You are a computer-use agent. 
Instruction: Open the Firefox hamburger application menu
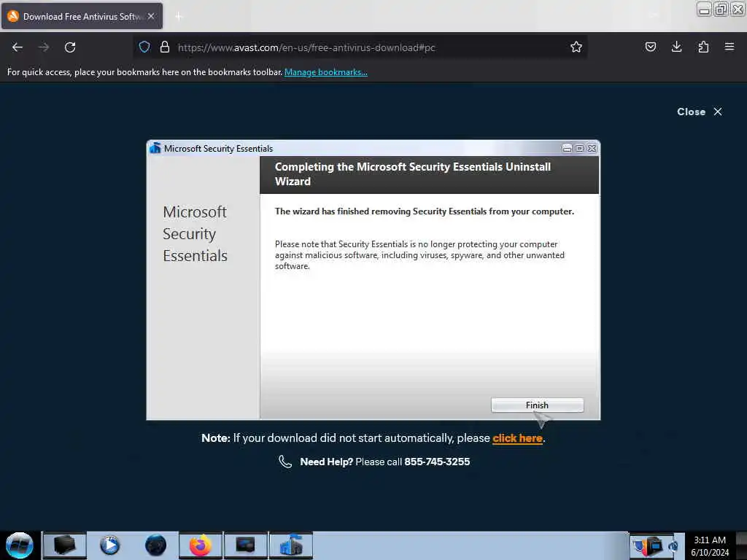coord(729,47)
